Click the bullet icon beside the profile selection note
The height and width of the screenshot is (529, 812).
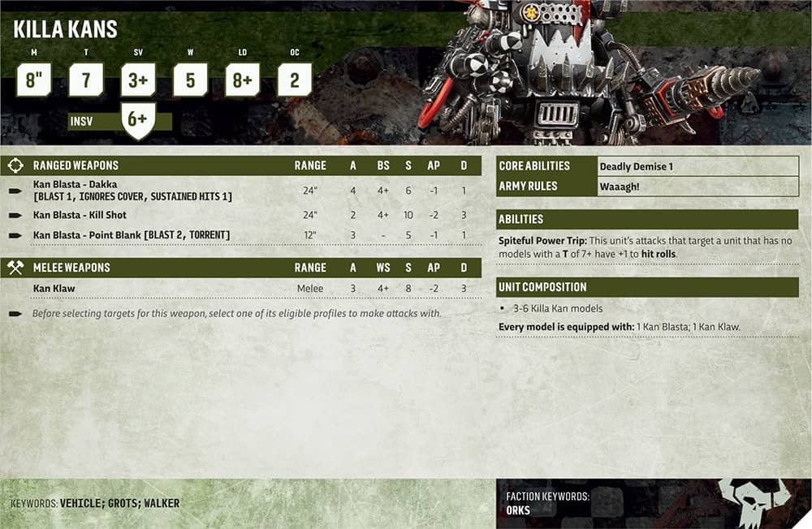[x=15, y=313]
